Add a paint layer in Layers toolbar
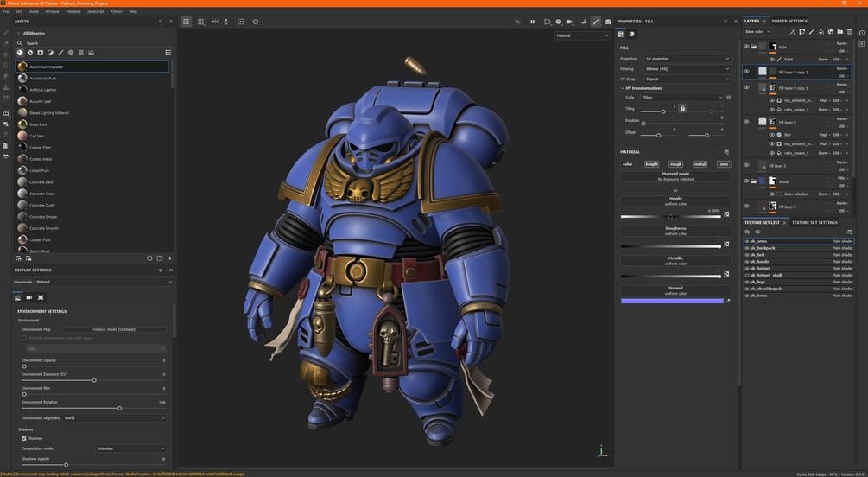 tap(812, 32)
